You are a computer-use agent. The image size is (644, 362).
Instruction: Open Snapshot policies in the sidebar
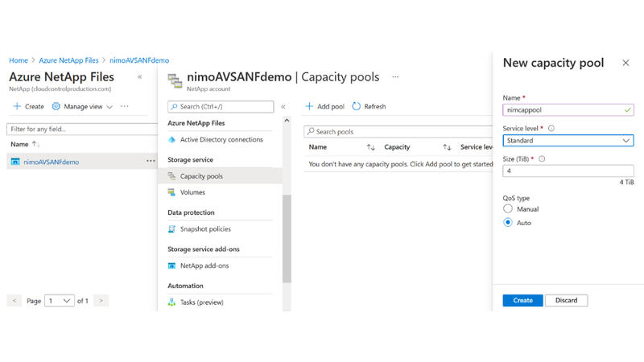tap(205, 229)
